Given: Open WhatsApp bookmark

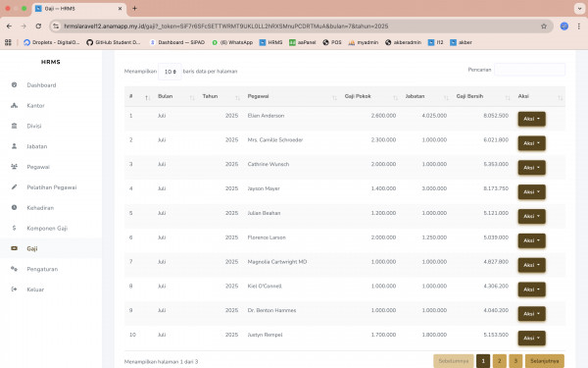Looking at the screenshot, I should [x=232, y=42].
